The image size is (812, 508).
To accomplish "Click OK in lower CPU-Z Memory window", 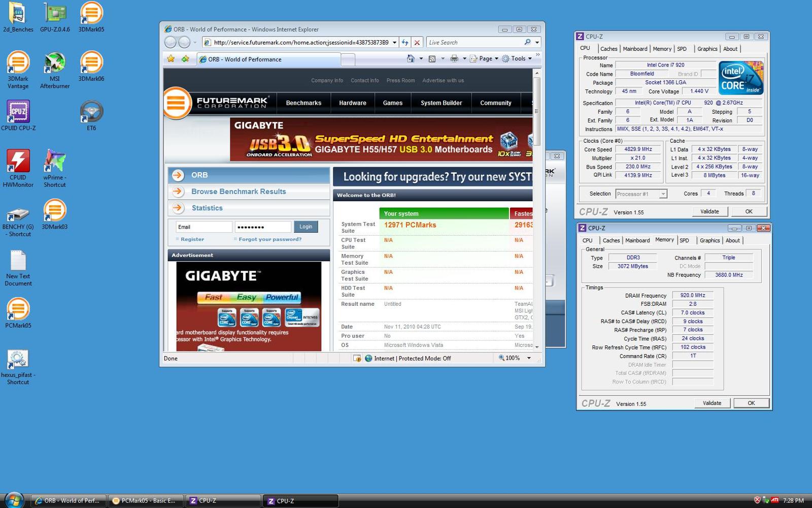I will 751,403.
